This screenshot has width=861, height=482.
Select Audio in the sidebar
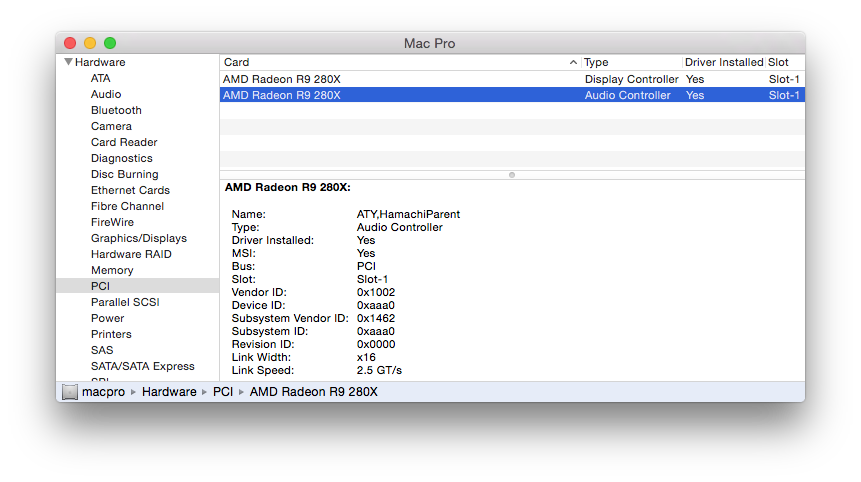coord(106,94)
